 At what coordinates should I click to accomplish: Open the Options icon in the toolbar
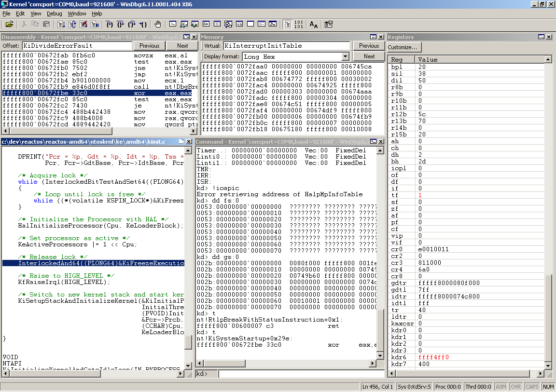tap(329, 24)
